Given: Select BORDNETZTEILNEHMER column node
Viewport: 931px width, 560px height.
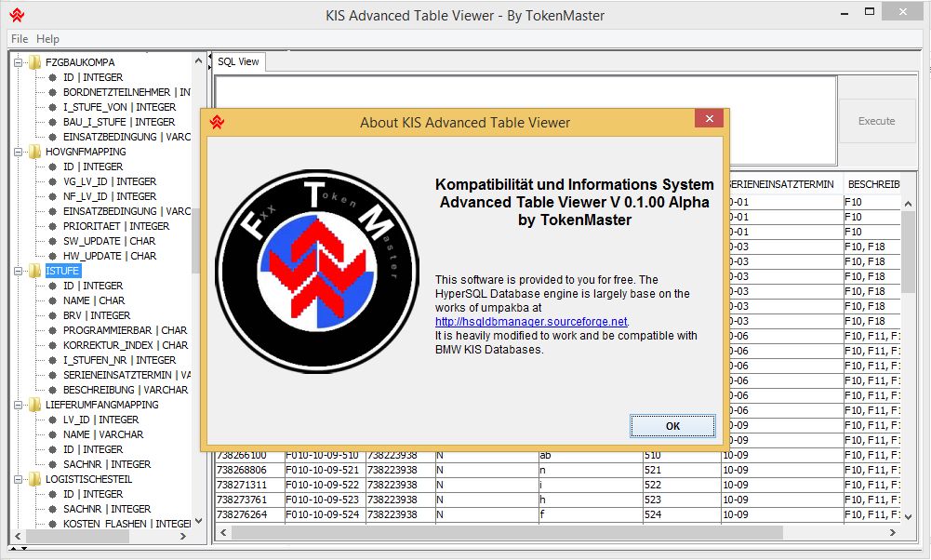Looking at the screenshot, I should (126, 92).
